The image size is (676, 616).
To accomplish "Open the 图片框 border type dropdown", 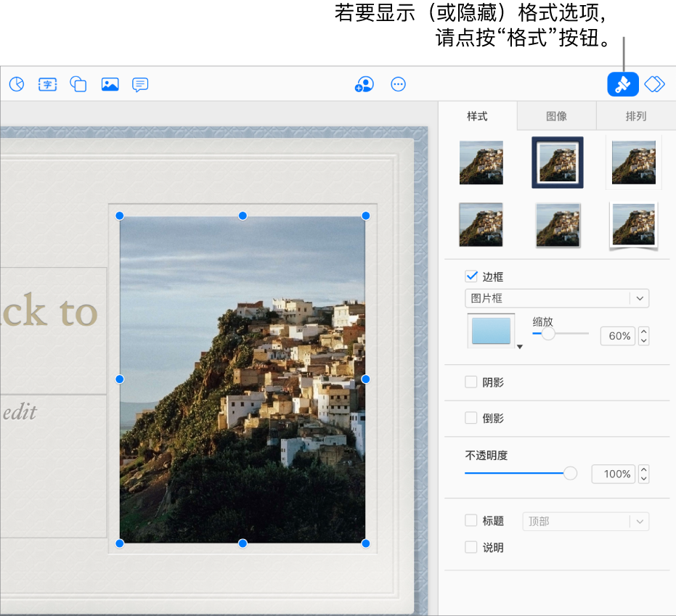I will [x=556, y=298].
